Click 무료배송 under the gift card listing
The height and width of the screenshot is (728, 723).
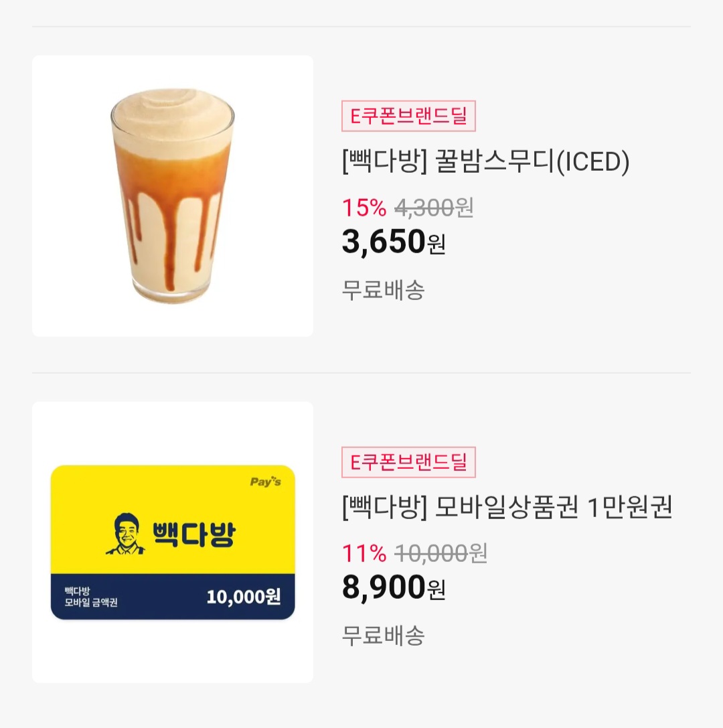tap(384, 636)
